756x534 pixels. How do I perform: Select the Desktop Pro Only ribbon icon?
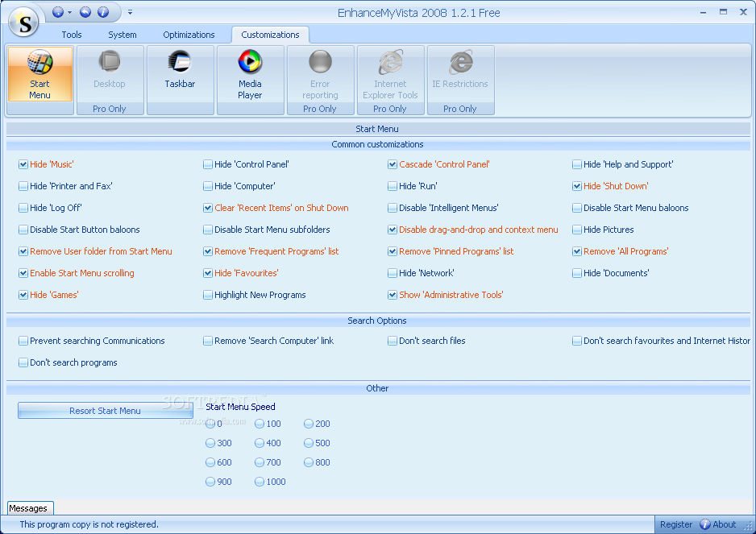point(110,80)
